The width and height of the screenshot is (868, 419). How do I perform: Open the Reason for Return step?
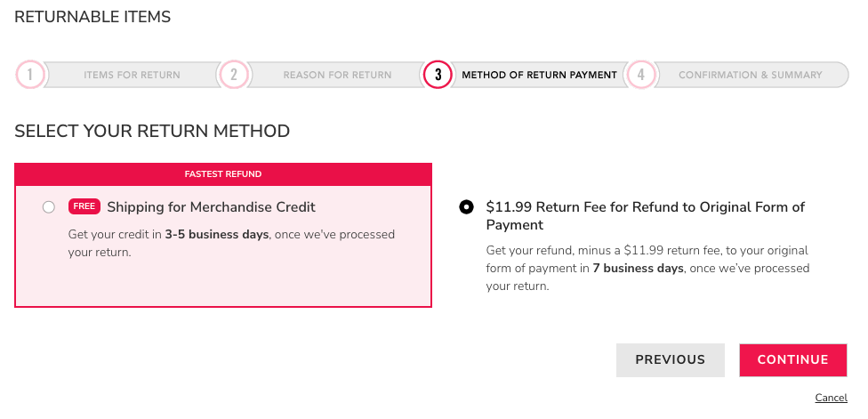[x=337, y=75]
